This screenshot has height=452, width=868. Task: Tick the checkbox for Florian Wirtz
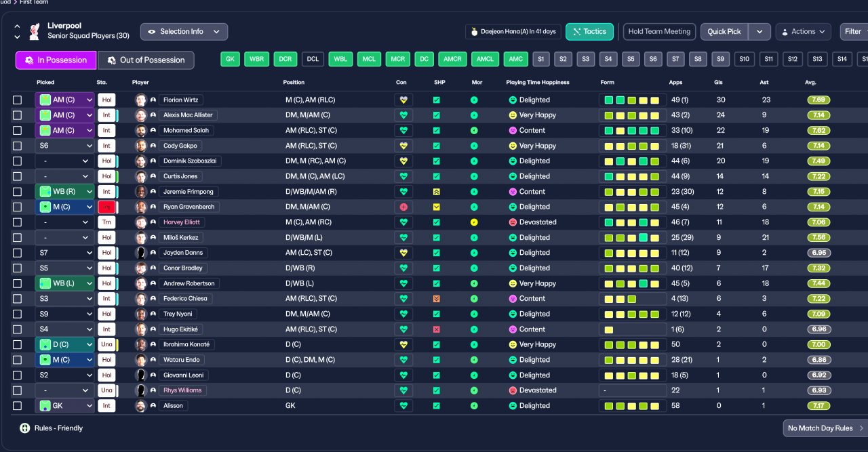click(x=17, y=100)
